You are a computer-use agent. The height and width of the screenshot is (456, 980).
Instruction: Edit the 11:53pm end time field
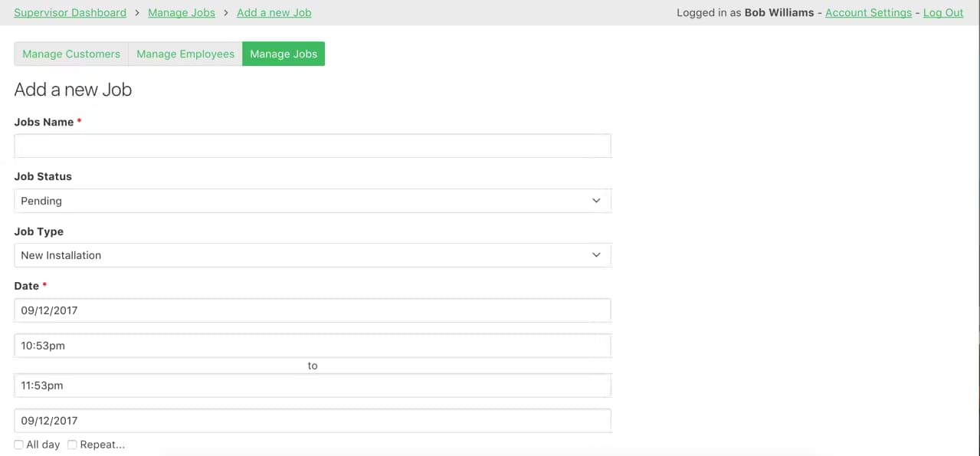click(313, 385)
